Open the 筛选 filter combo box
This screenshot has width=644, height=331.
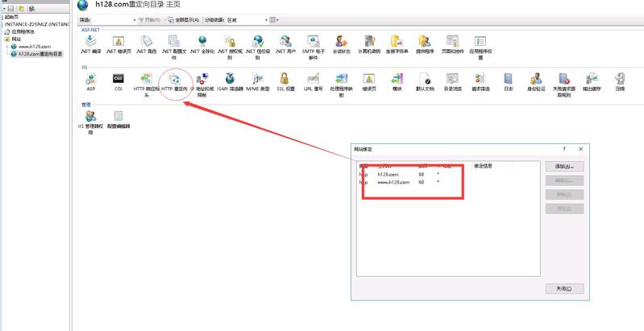[107, 20]
